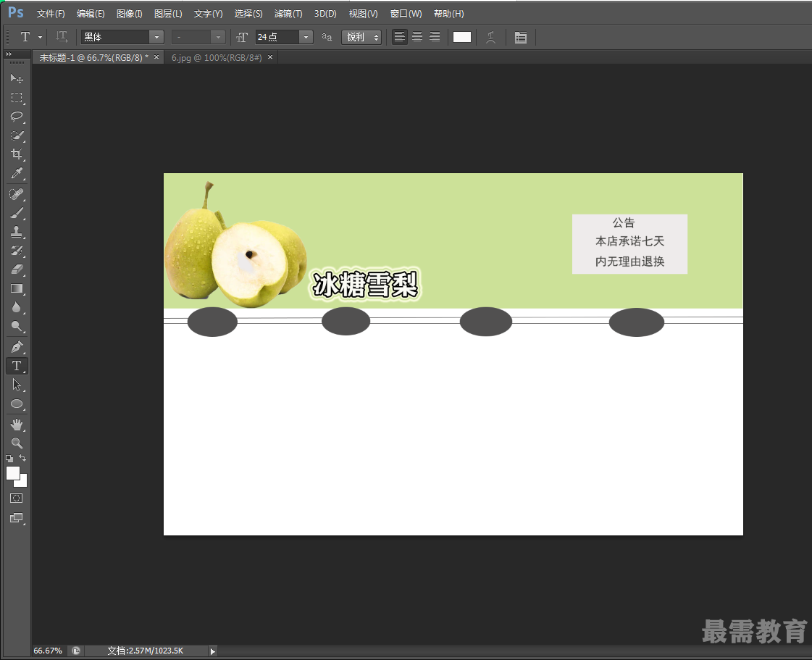Select the Pen tool
812x660 pixels.
[17, 346]
